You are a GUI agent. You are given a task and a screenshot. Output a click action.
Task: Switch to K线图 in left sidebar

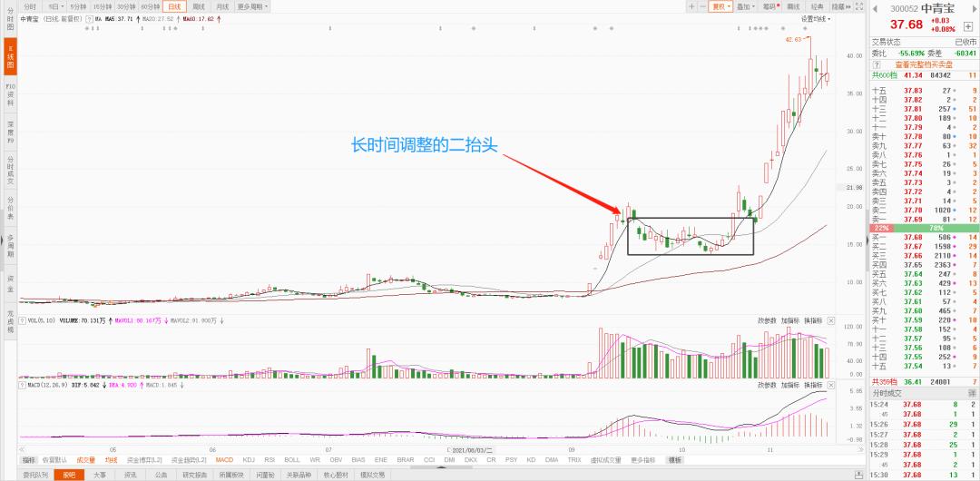[10, 56]
